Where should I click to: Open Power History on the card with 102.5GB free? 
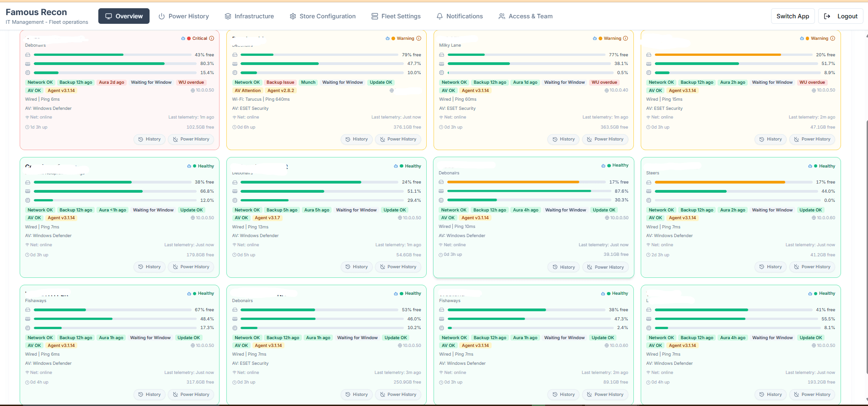coord(191,139)
